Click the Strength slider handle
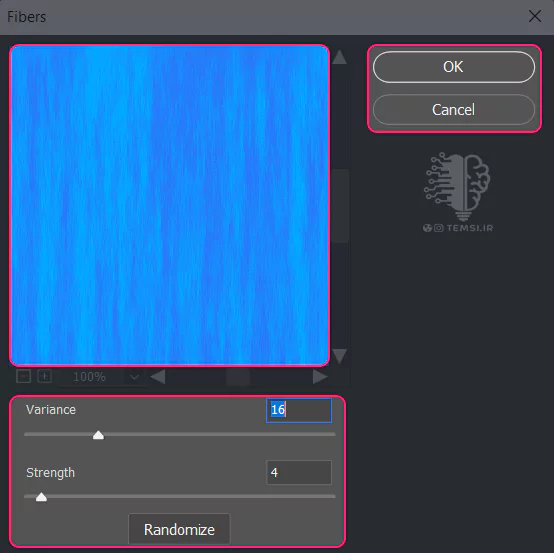The image size is (554, 553). 41,497
